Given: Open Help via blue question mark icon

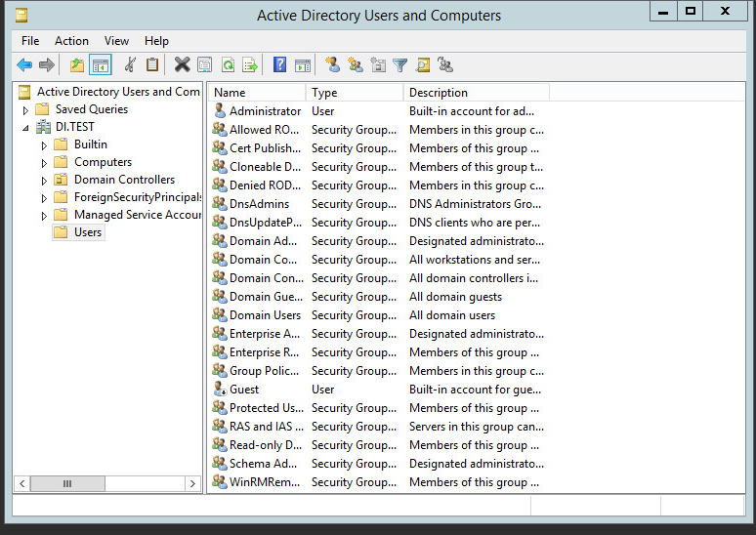Looking at the screenshot, I should (280, 65).
